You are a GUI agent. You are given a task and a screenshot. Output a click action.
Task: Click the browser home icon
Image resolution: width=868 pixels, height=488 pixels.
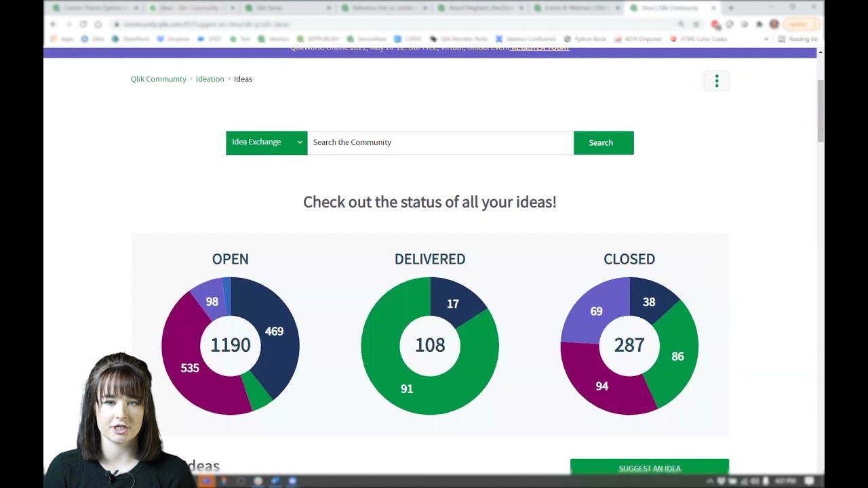point(98,24)
